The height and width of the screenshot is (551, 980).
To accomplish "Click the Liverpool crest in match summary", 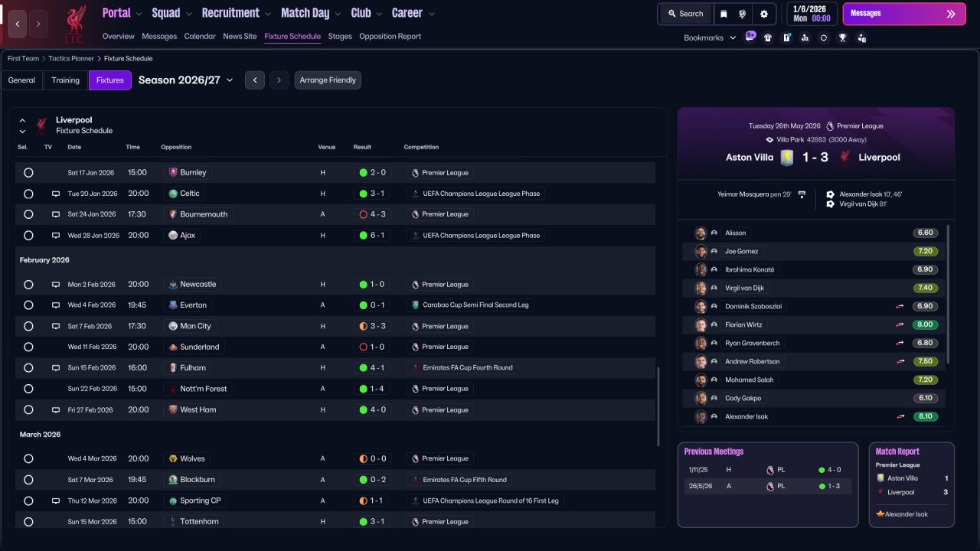I will tap(845, 158).
